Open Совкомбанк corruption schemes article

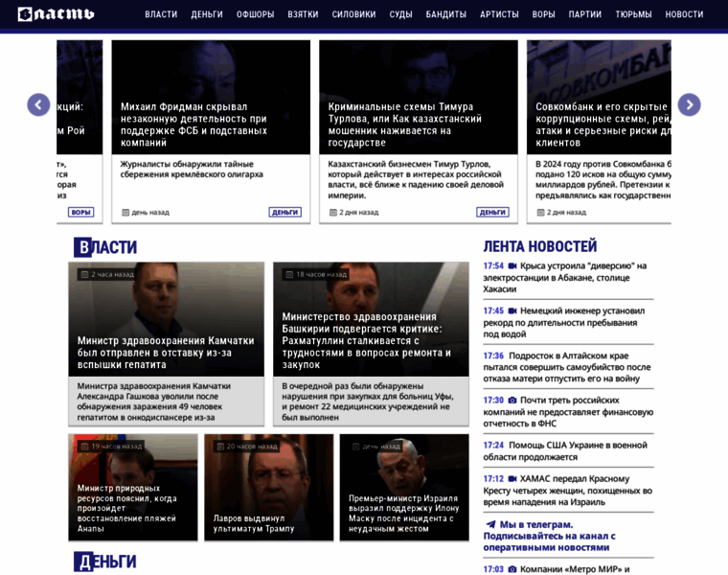click(x=603, y=125)
